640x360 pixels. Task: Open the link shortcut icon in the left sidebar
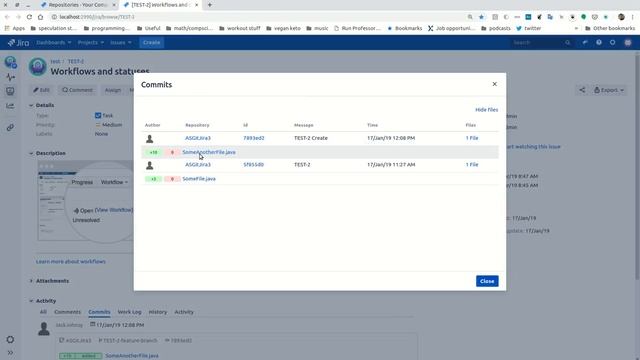tap(10, 128)
